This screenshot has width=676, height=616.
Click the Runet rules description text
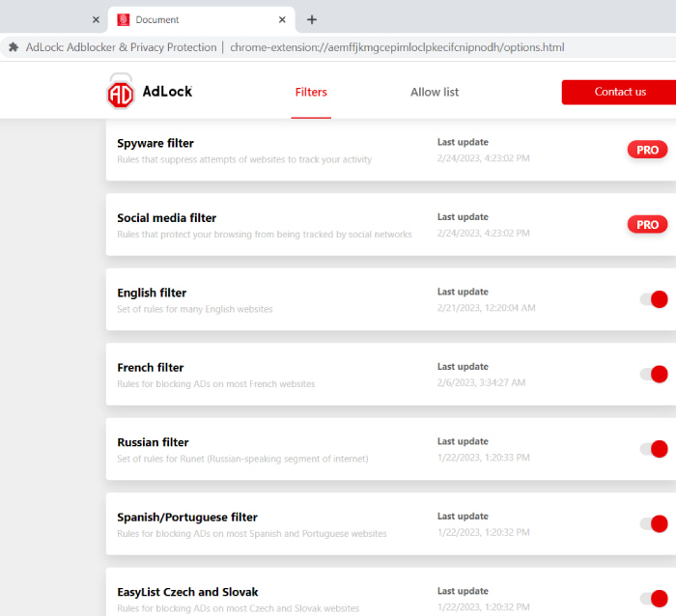pyautogui.click(x=242, y=459)
